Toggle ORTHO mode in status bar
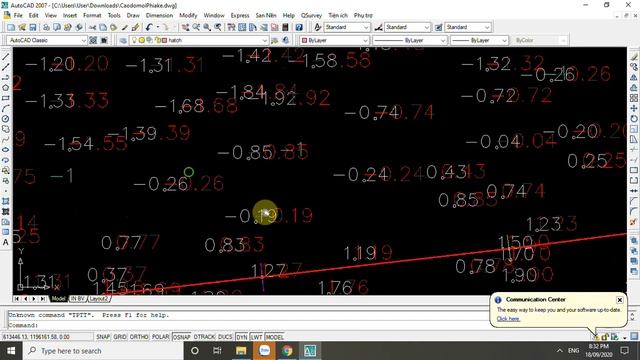The image size is (640, 360). click(139, 337)
